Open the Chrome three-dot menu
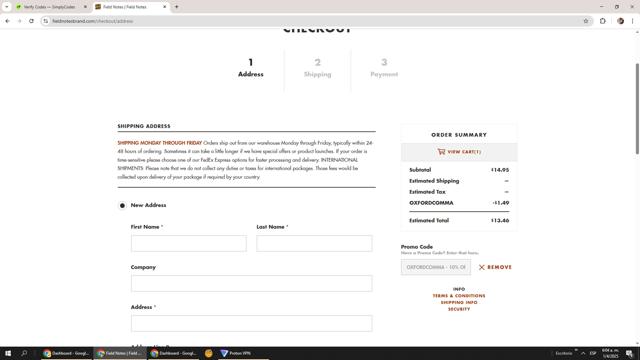This screenshot has height=360, width=640. (x=632, y=21)
